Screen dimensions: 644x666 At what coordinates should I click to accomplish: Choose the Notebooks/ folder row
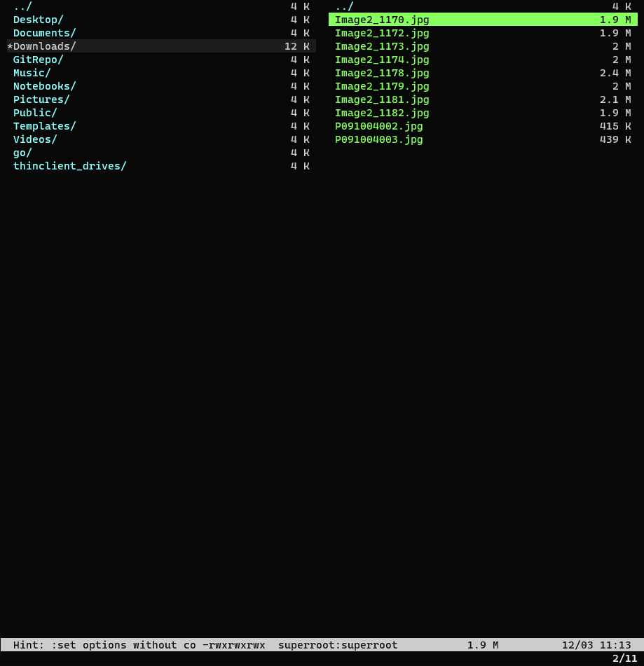[161, 86]
